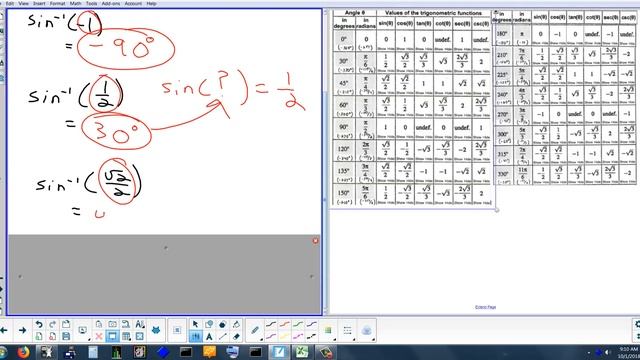Open the Account menu
640x360 pixels.
pos(133,3)
